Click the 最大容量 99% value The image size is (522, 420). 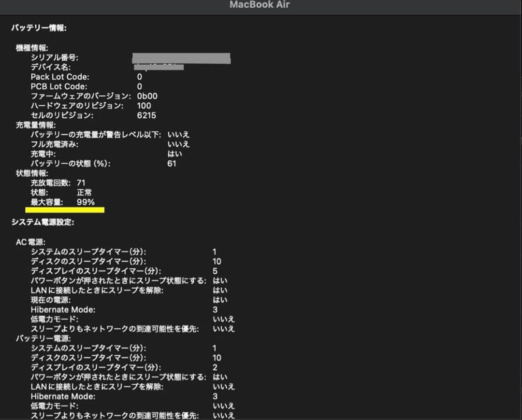pyautogui.click(x=86, y=202)
